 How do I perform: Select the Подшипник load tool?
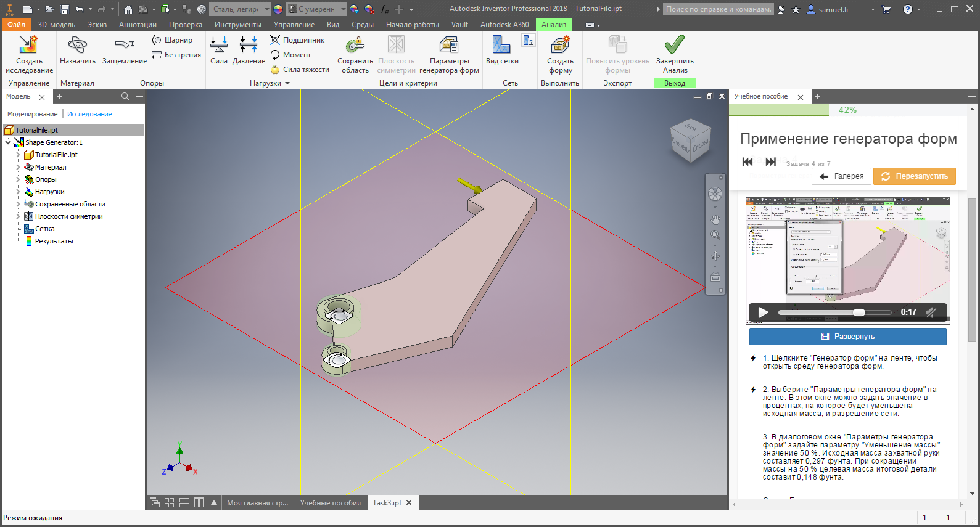pos(297,40)
